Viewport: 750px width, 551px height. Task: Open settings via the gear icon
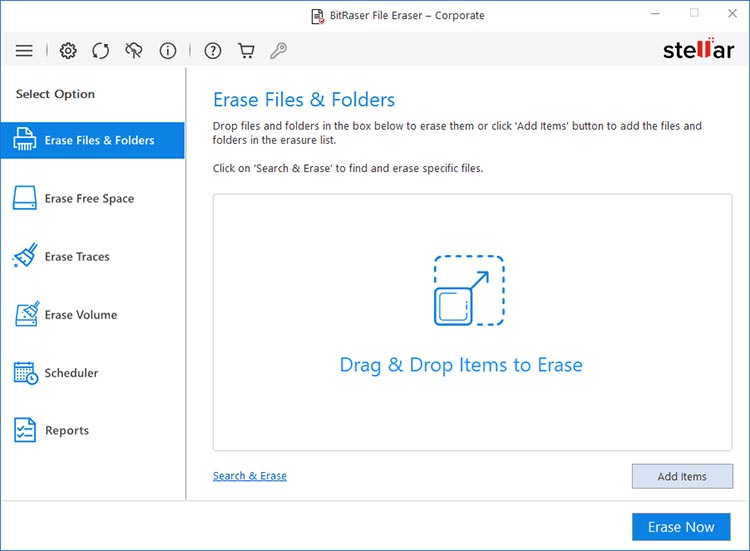click(68, 50)
